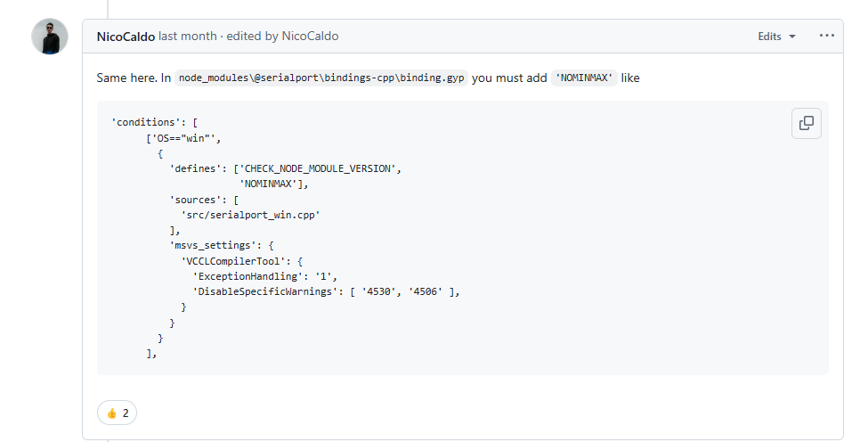Click the 'last month' timestamp link
This screenshot has height=442, width=868.
click(x=187, y=37)
